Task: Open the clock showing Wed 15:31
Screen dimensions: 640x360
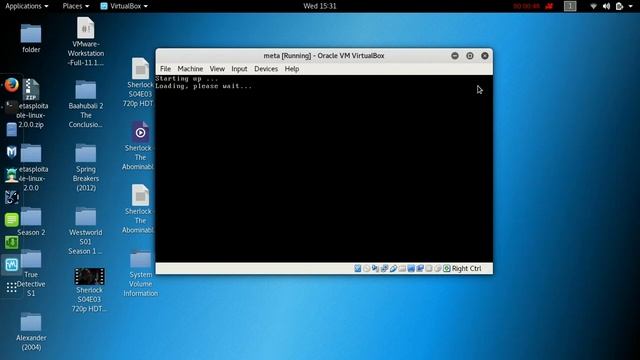Action: [320, 6]
